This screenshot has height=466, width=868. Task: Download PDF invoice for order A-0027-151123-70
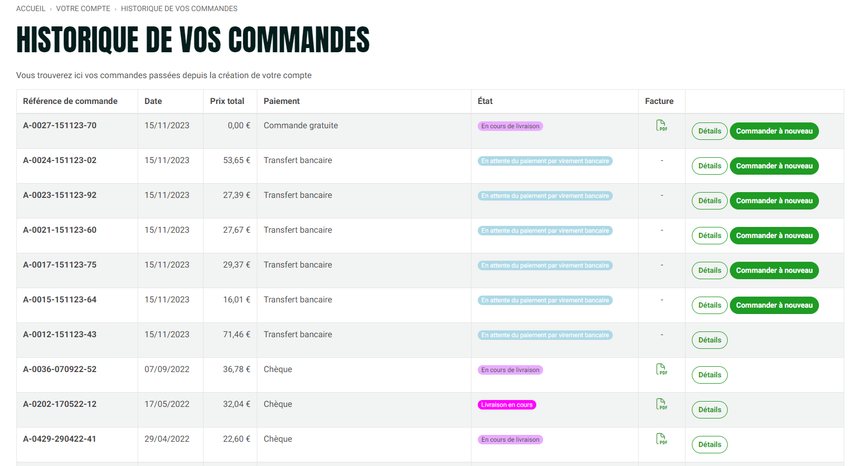point(661,126)
